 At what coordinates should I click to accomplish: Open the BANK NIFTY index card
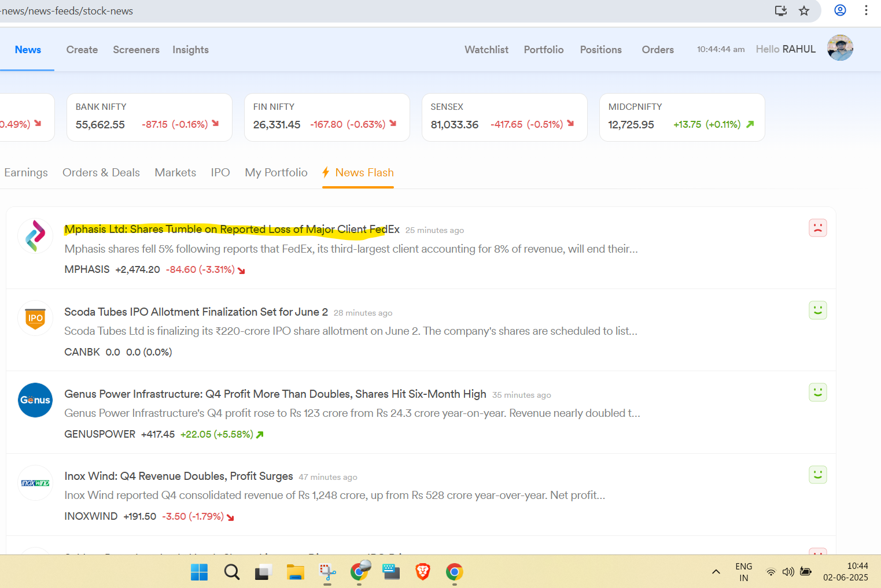149,117
